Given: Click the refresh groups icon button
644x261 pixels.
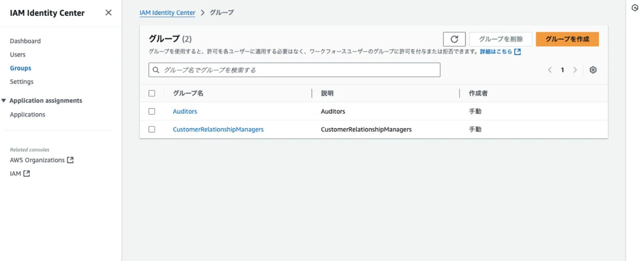Looking at the screenshot, I should [454, 39].
